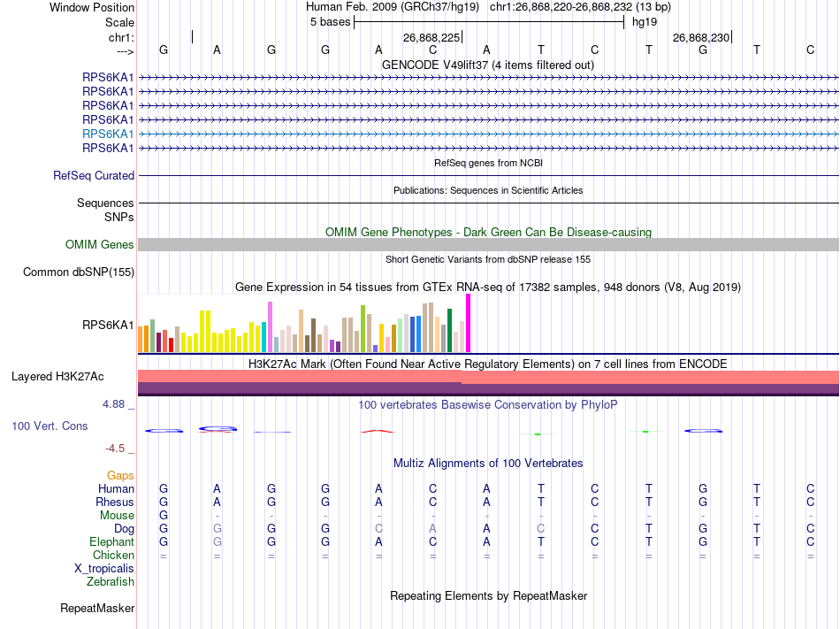840x629 pixels.
Task: Open the 100 Vert. Cons label
Action: [x=50, y=426]
